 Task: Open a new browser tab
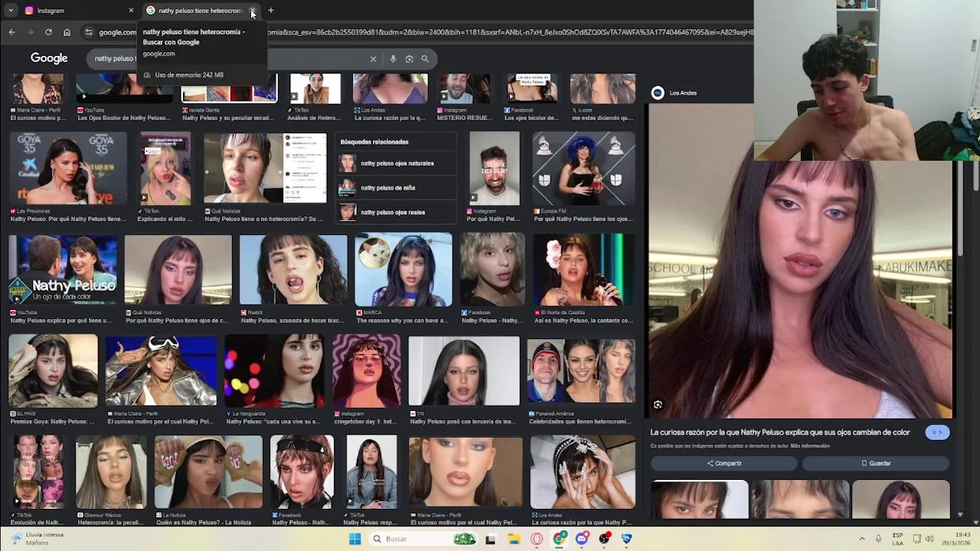coord(270,11)
